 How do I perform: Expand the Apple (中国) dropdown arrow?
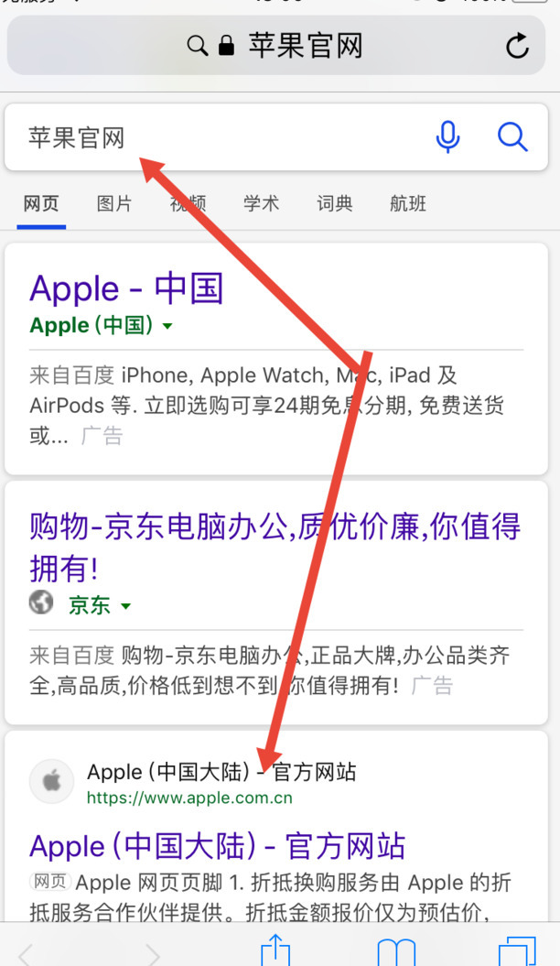(x=167, y=326)
